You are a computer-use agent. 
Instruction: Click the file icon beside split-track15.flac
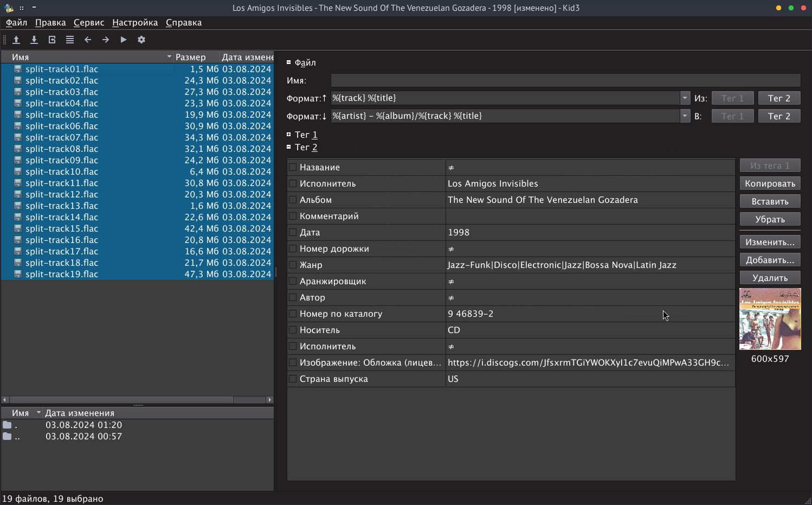18,228
